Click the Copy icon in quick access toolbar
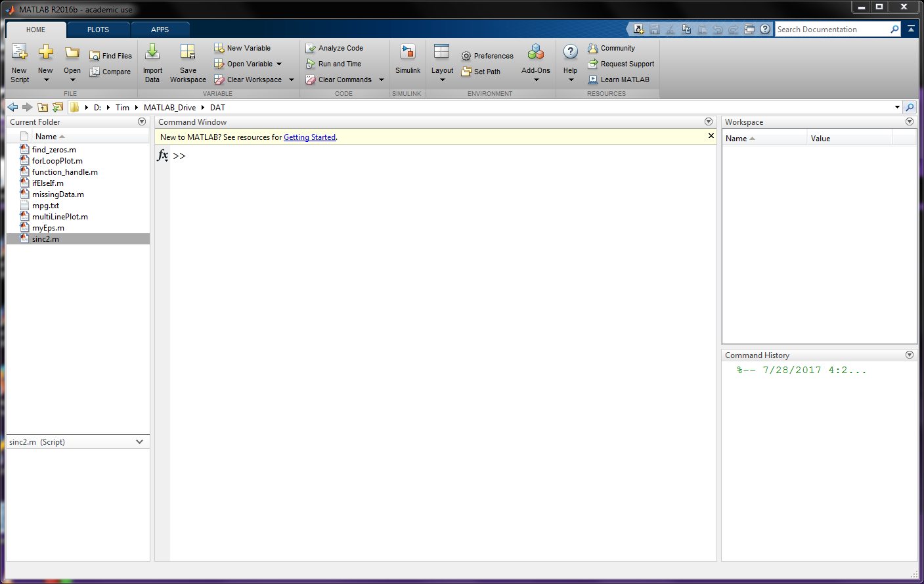 point(686,29)
